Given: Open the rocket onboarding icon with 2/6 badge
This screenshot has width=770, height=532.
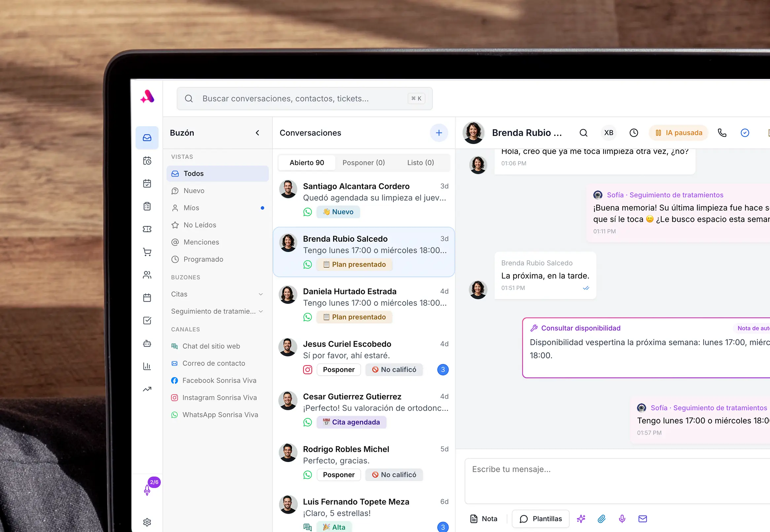Looking at the screenshot, I should 147,490.
